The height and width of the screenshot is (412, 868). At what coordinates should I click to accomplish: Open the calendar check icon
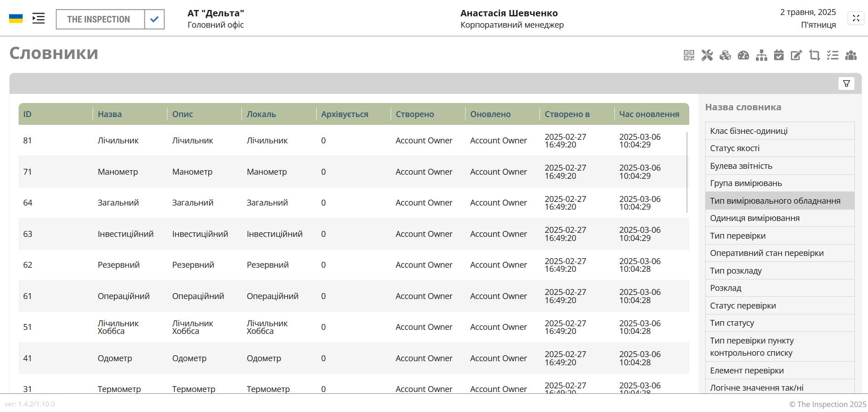(x=779, y=55)
